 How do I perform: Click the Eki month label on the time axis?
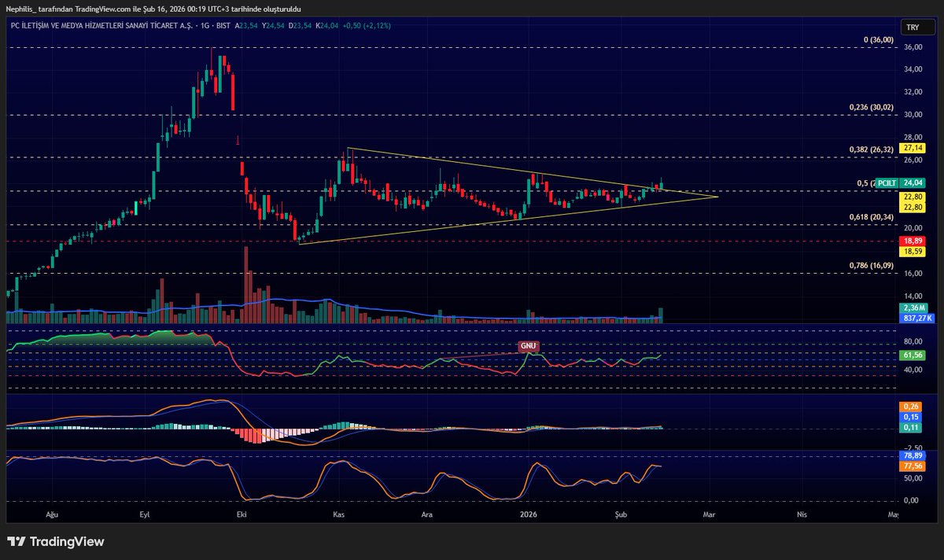[242, 514]
